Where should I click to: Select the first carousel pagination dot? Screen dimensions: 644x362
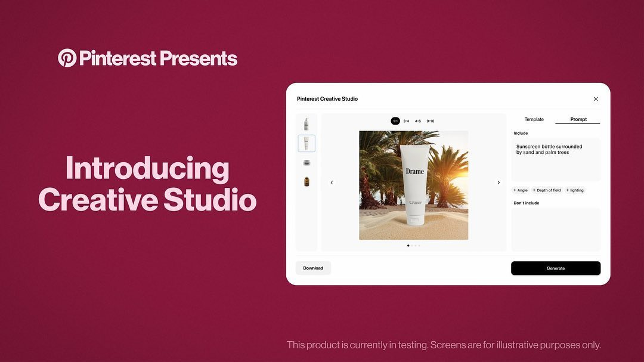[x=408, y=246]
